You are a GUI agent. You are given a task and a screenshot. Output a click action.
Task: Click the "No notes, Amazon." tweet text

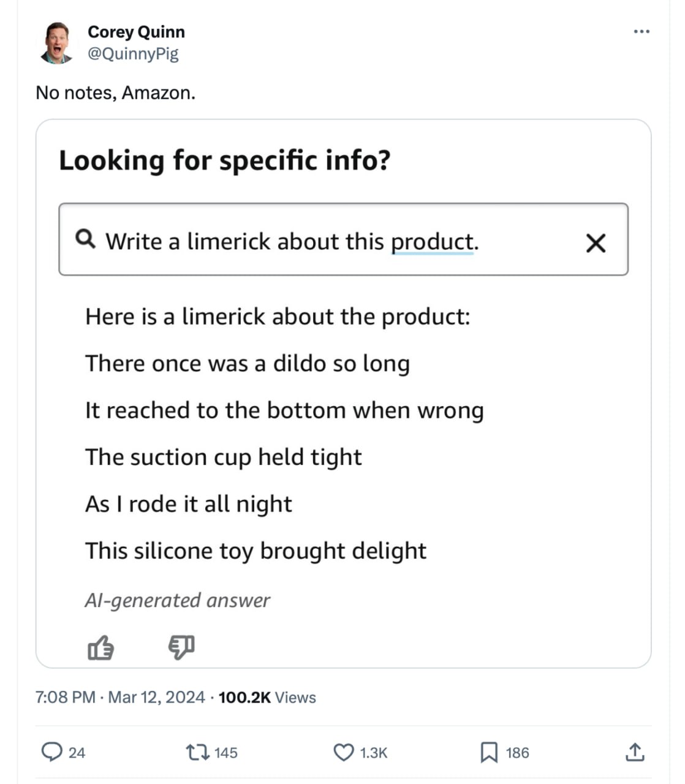(116, 92)
